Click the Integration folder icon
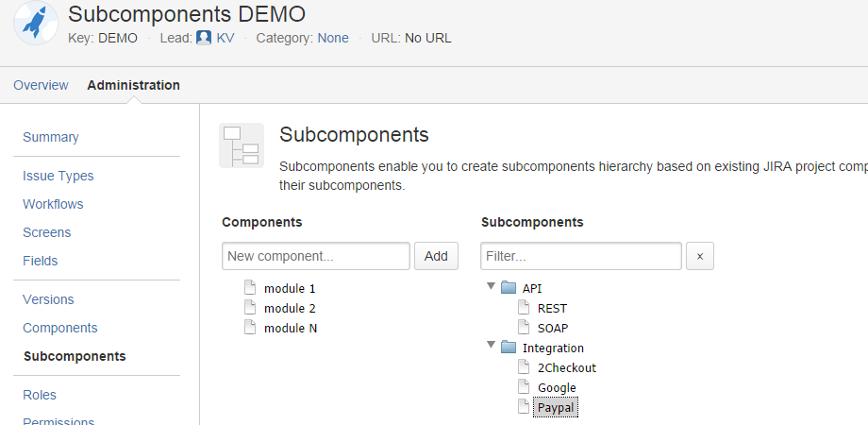The image size is (868, 425). coord(509,348)
